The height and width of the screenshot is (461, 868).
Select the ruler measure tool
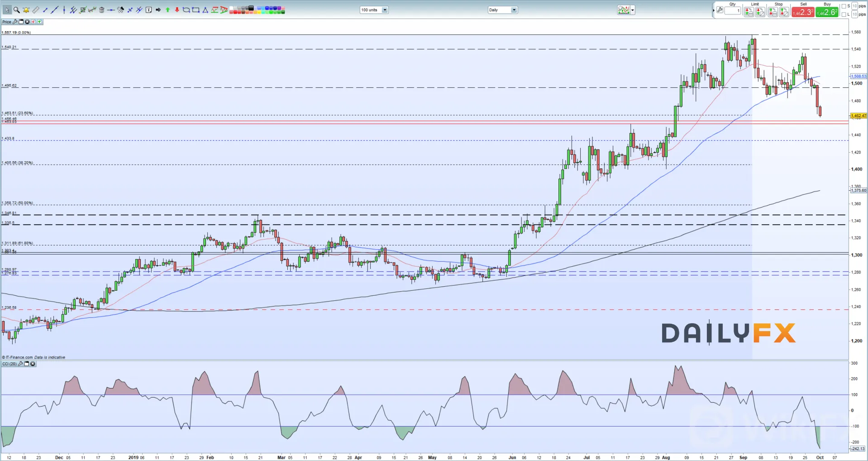point(35,10)
